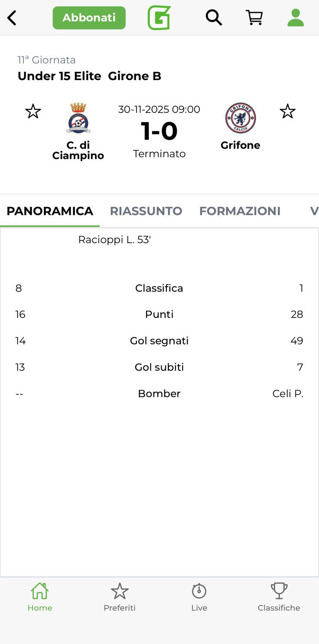Select the Panoramica tab
319x644 pixels.
(x=50, y=211)
